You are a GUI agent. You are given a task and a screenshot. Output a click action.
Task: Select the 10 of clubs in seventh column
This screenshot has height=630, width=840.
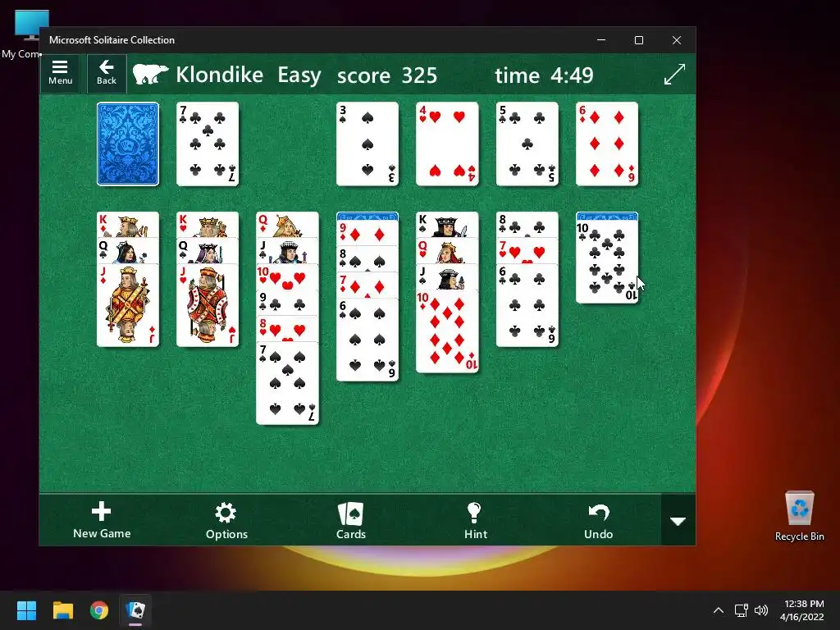(x=607, y=262)
